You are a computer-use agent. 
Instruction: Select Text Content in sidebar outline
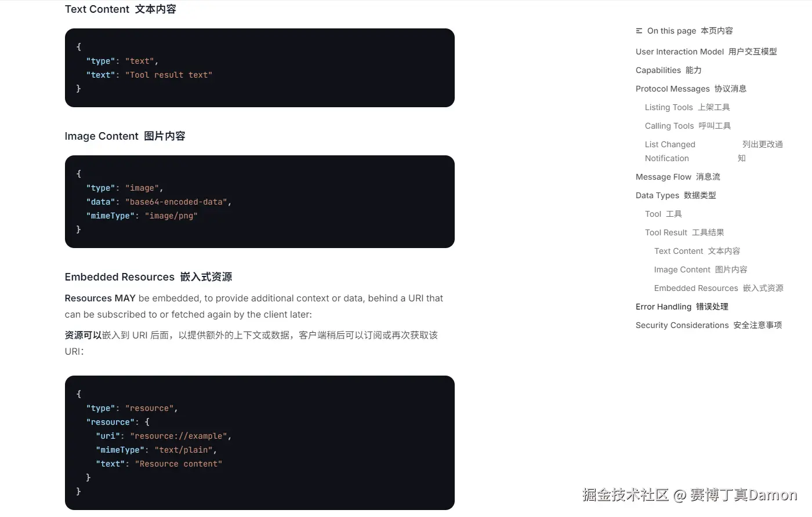(x=697, y=251)
